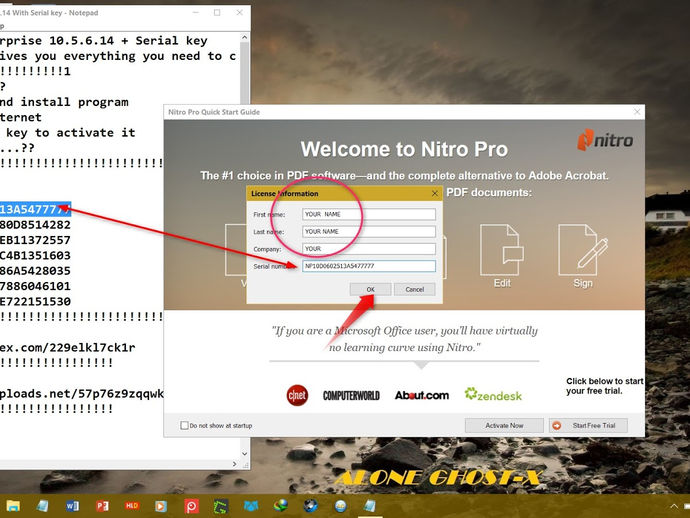Click the Notepad icon next to File Explorer
Image resolution: width=690 pixels, height=518 pixels.
point(43,506)
